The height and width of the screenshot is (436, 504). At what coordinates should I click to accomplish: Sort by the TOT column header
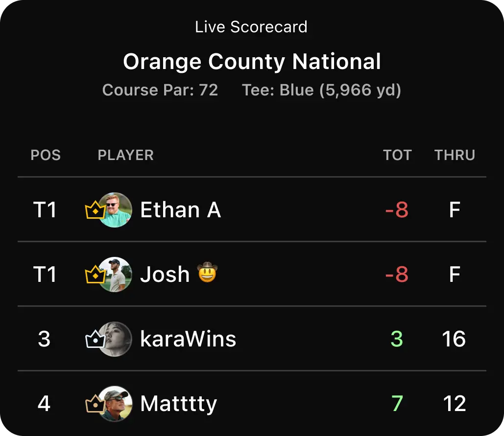click(398, 155)
